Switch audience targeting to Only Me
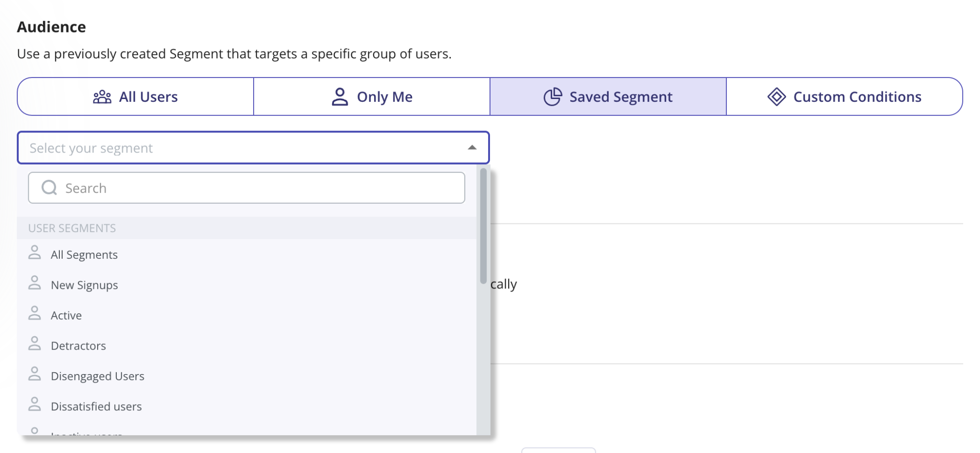The image size is (980, 453). pyautogui.click(x=372, y=96)
